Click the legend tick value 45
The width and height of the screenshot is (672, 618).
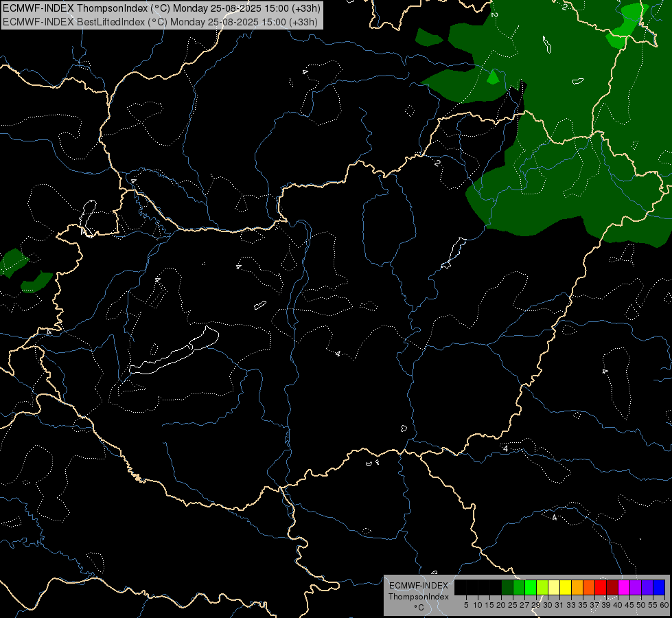[x=629, y=605]
